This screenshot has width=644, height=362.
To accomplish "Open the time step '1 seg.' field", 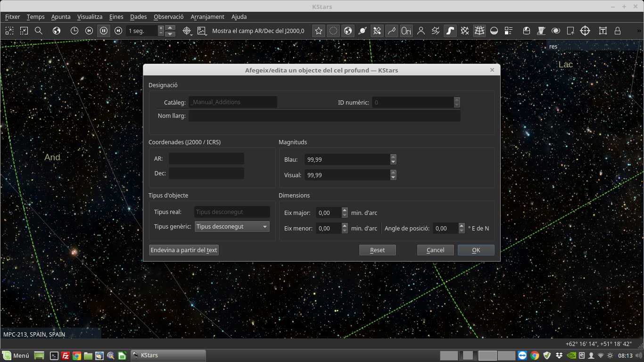I will [x=142, y=31].
